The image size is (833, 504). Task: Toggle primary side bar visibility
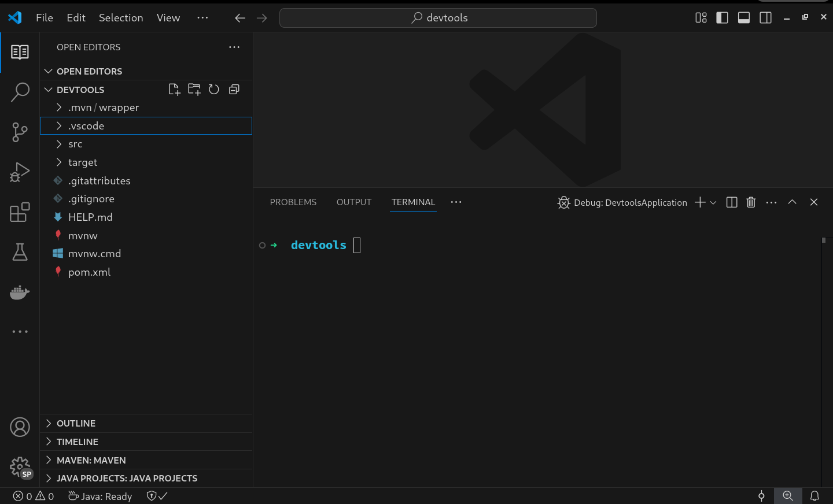pos(723,18)
